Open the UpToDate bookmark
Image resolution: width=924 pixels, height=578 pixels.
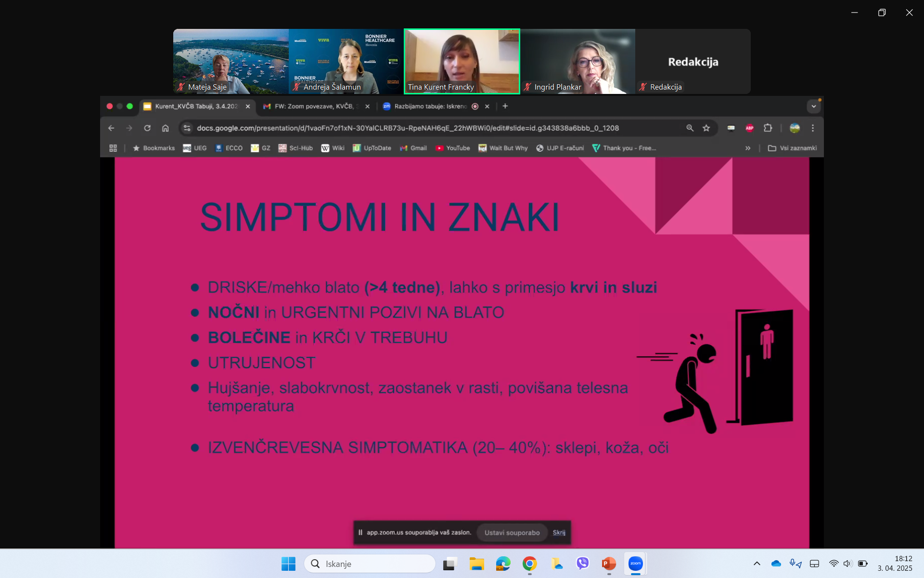coord(372,148)
